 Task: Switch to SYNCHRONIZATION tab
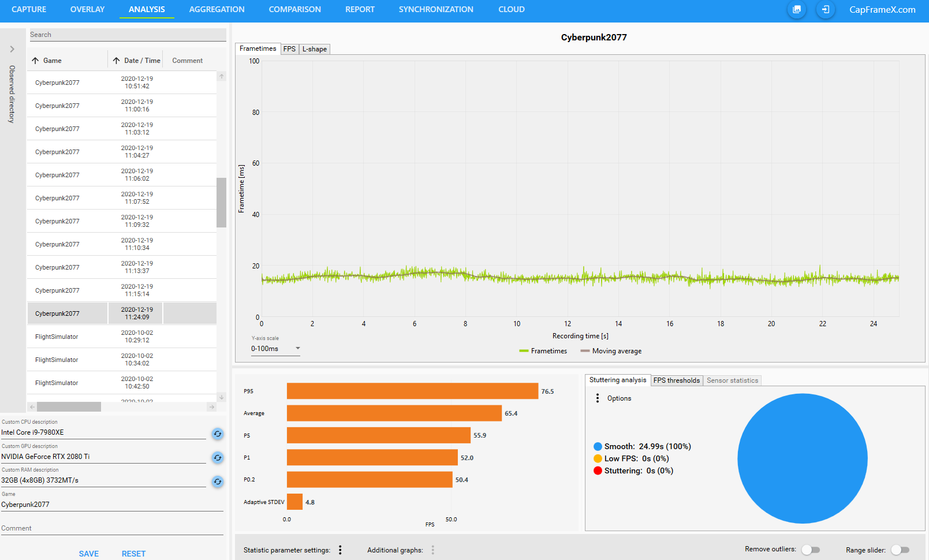point(436,9)
